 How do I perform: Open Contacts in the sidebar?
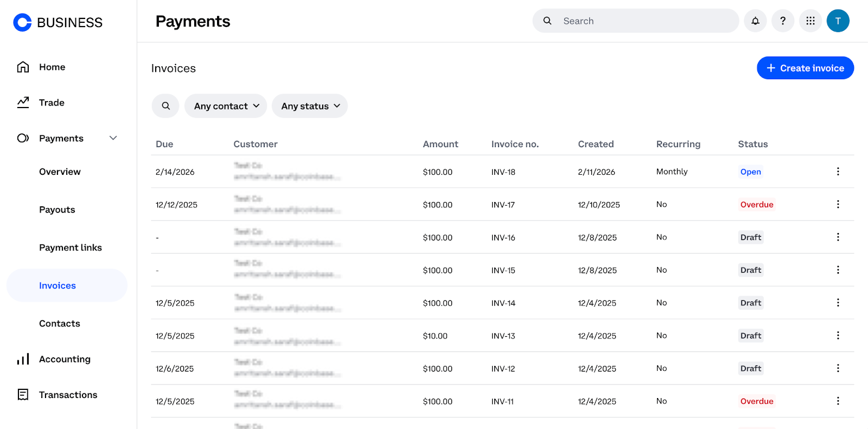(60, 324)
